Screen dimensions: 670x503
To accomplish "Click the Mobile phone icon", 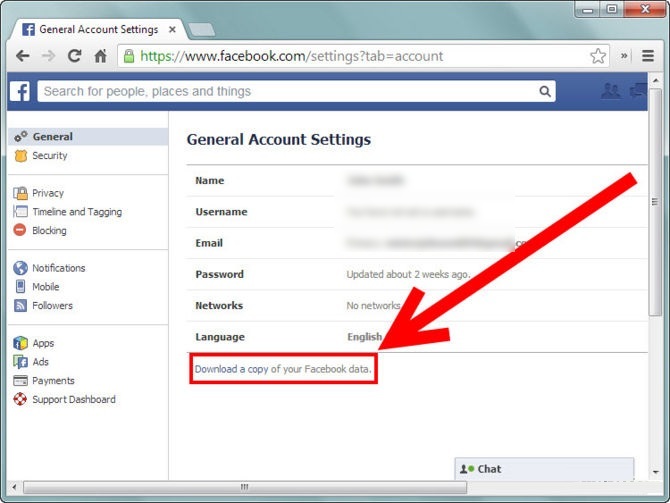I will point(20,286).
